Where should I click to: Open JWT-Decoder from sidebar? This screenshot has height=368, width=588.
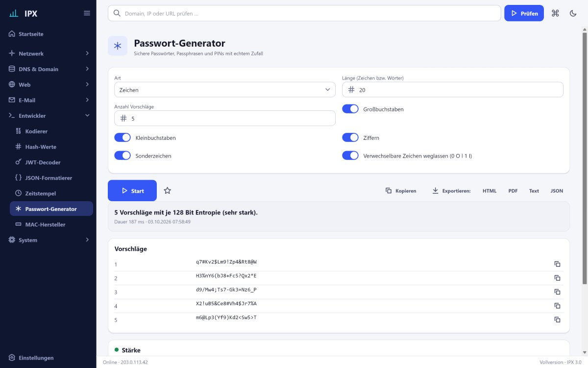click(51, 162)
